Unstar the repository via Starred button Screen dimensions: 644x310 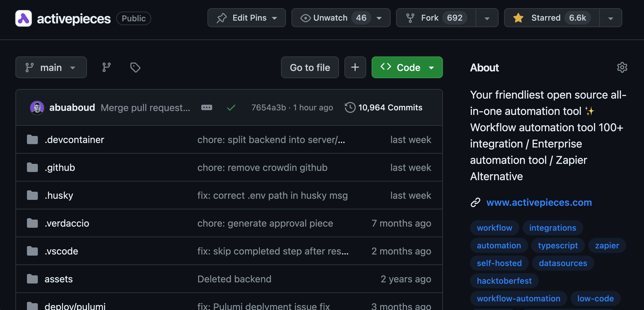click(552, 18)
